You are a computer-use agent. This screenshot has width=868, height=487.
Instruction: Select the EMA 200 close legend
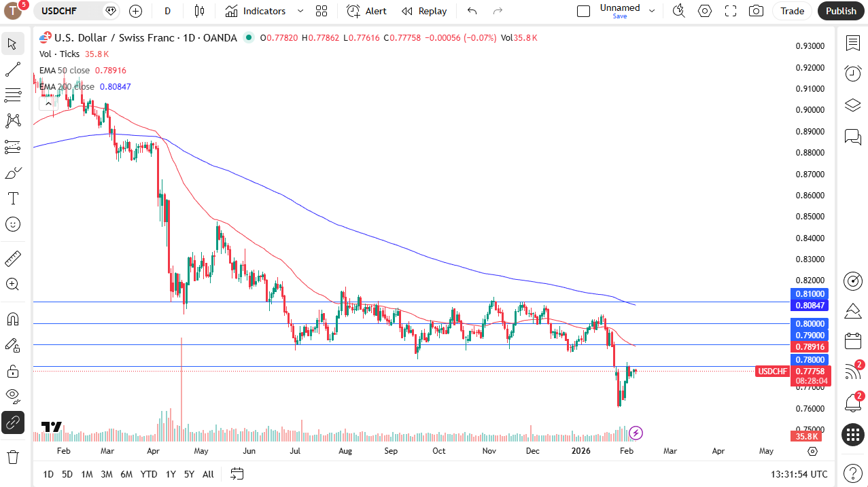click(67, 87)
